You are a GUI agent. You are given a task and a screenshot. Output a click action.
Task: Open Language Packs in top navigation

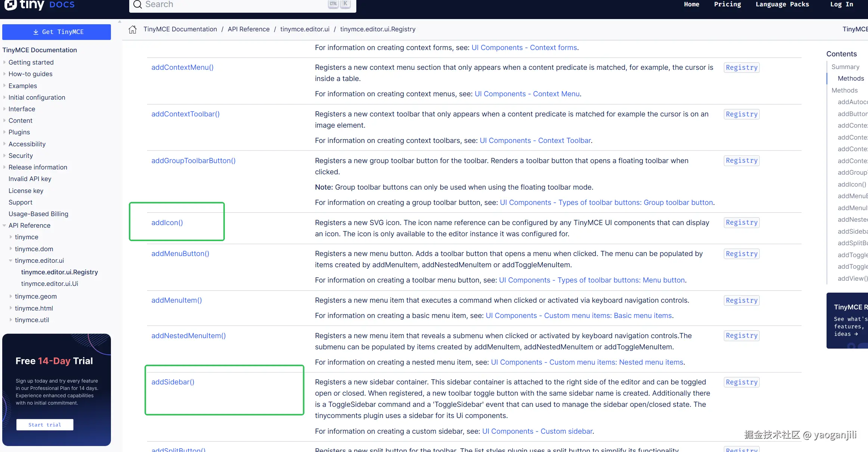(782, 4)
